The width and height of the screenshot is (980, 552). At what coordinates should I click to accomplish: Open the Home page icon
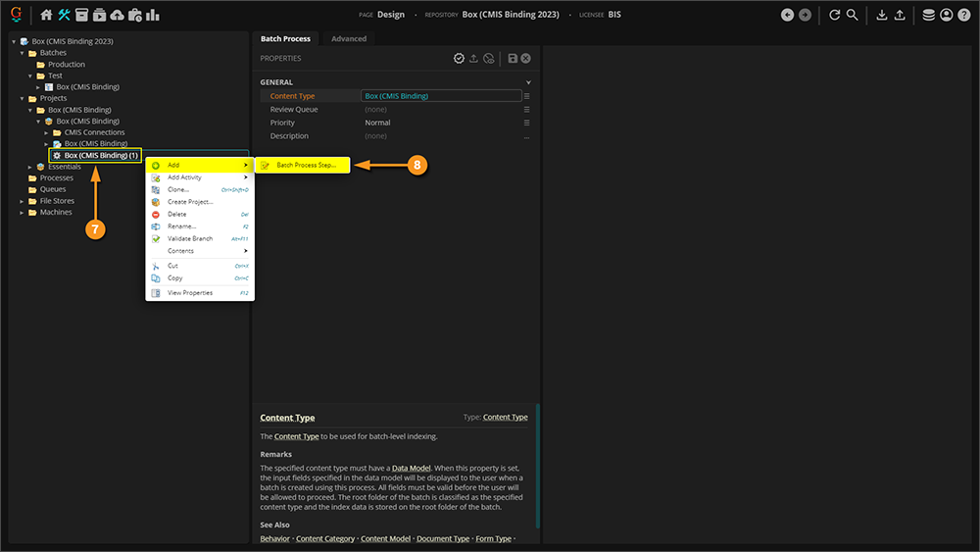(x=46, y=15)
